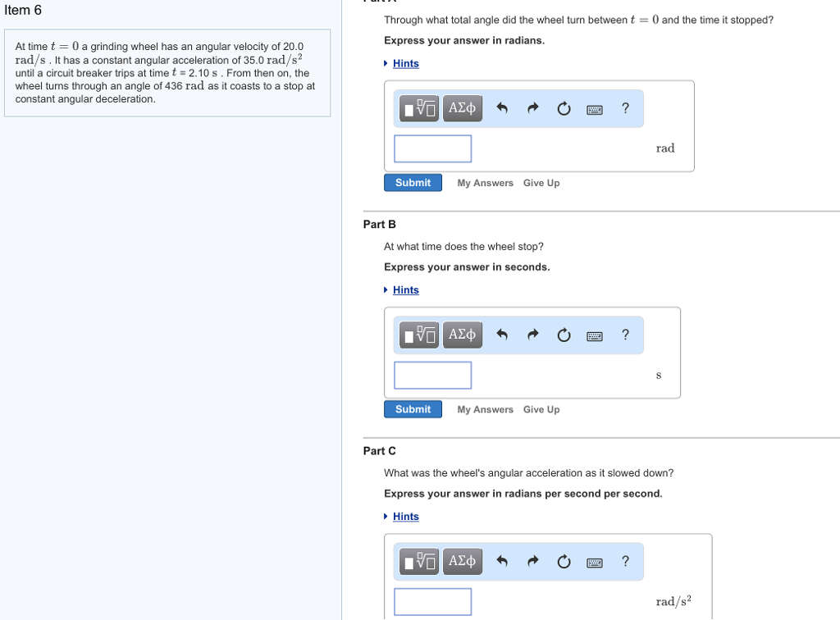Reset the Part B answer with the circular arrow

point(564,335)
